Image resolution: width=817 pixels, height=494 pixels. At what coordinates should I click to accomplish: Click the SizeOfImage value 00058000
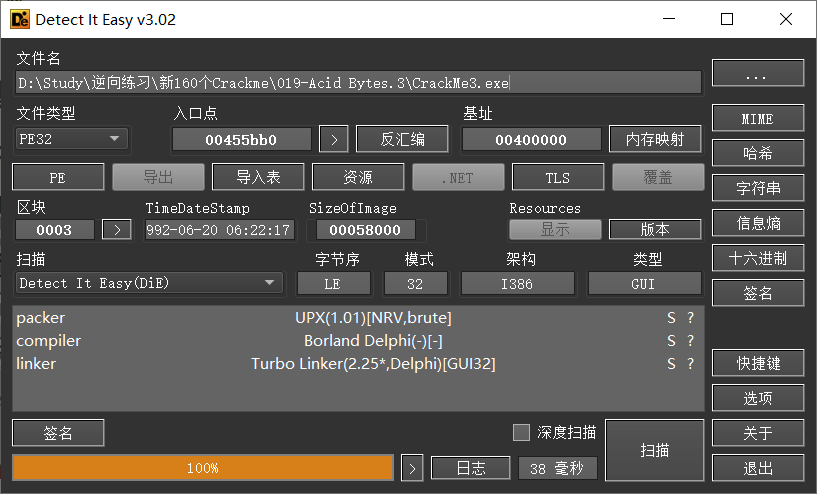[x=365, y=230]
